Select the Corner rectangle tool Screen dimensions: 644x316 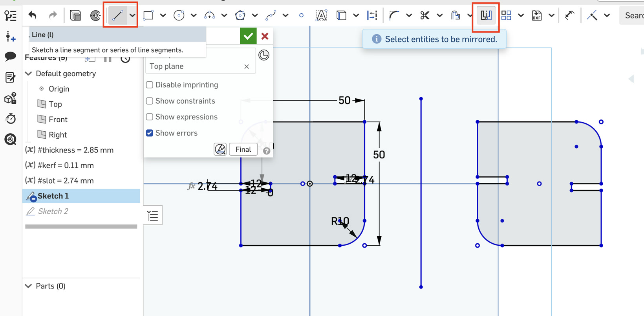148,15
